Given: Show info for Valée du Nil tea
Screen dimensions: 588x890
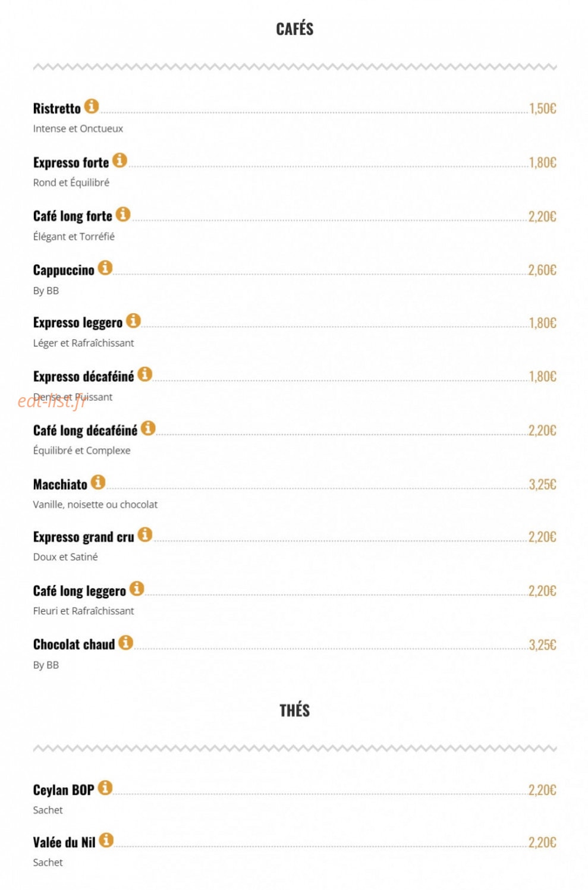Looking at the screenshot, I should point(106,840).
